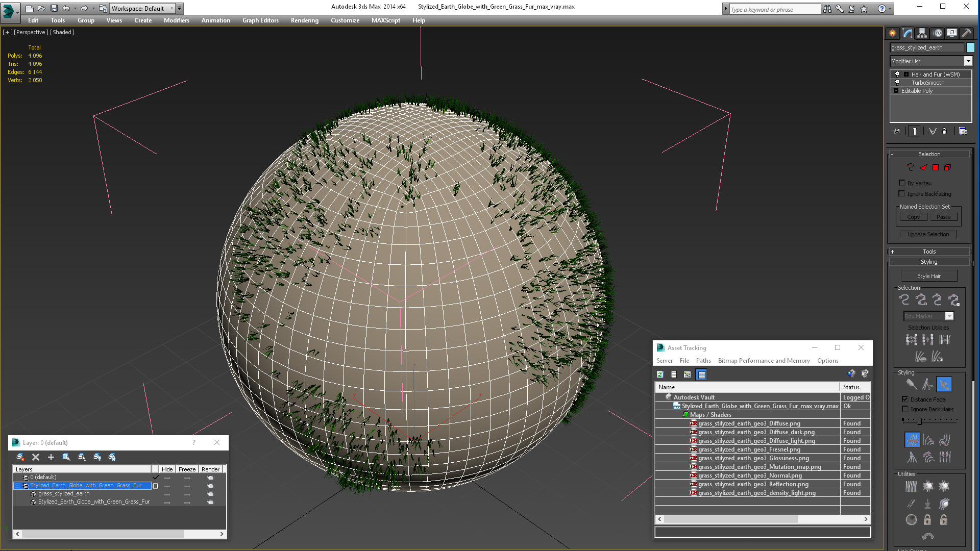Image resolution: width=980 pixels, height=551 pixels.
Task: Open the Rendering menu
Action: click(304, 20)
